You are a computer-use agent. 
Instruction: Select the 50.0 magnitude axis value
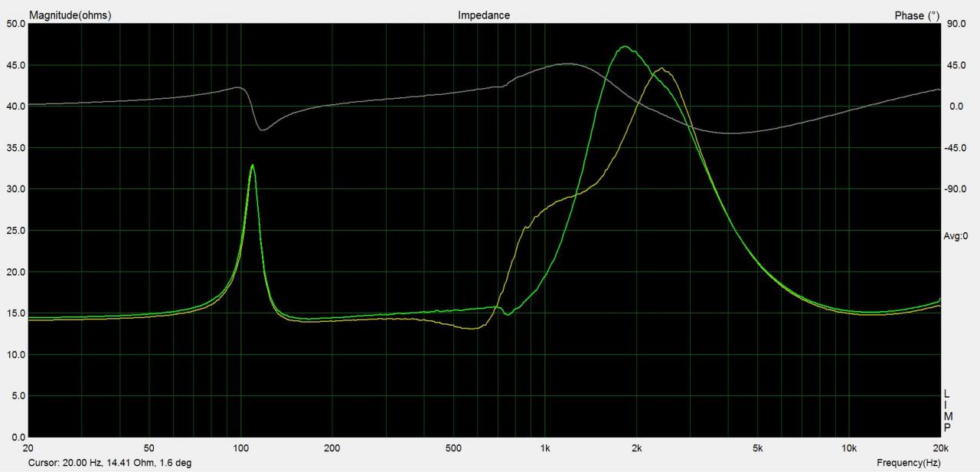pos(15,24)
